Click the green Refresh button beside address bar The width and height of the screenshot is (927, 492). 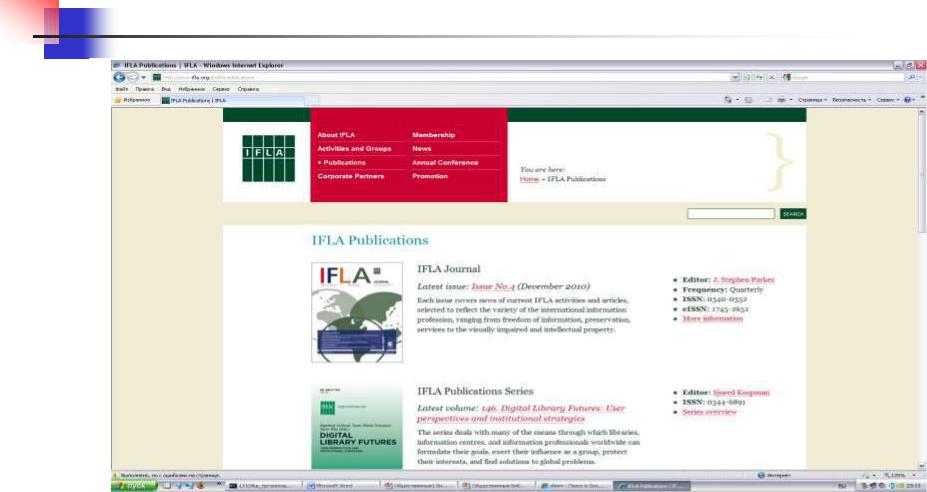point(759,77)
